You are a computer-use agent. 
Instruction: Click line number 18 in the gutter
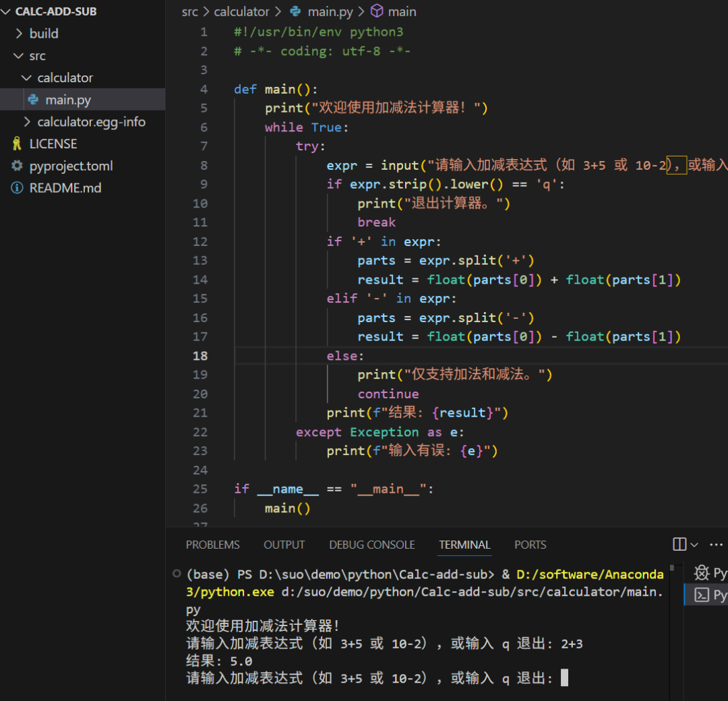click(x=200, y=356)
